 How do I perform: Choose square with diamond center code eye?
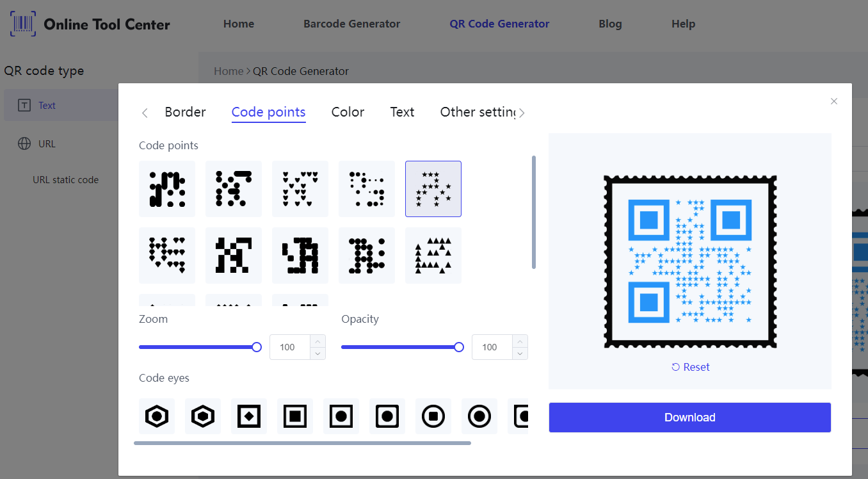(249, 416)
